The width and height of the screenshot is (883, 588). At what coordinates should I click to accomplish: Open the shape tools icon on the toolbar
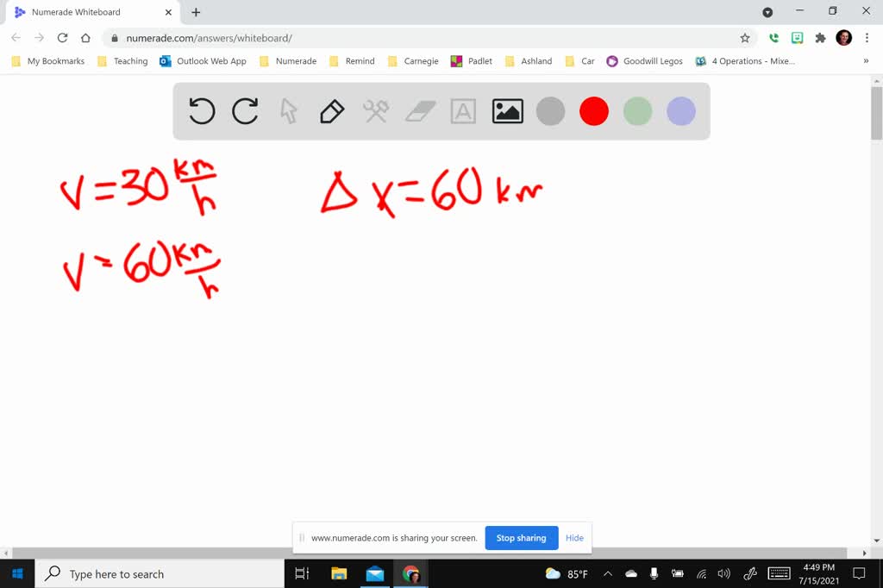pos(376,110)
